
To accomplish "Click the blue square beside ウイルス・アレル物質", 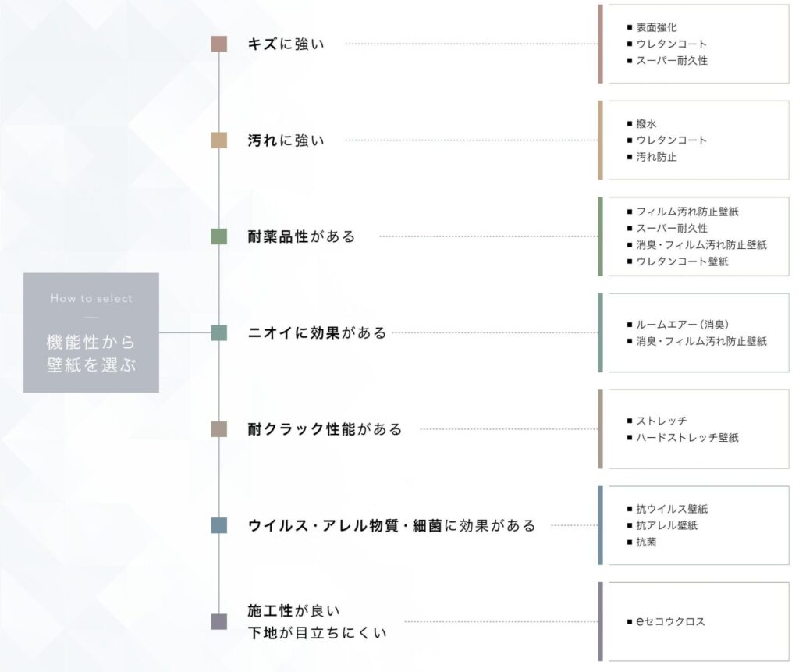I will 219,526.
